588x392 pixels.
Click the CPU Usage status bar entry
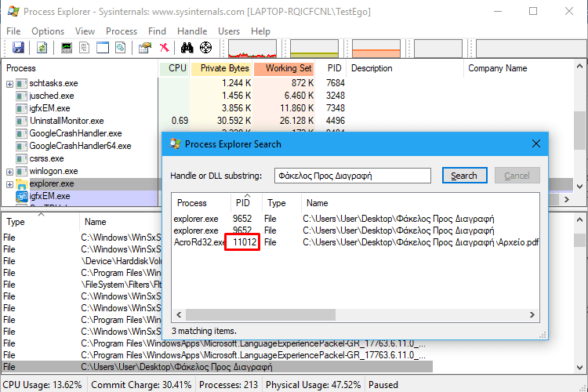pos(42,385)
